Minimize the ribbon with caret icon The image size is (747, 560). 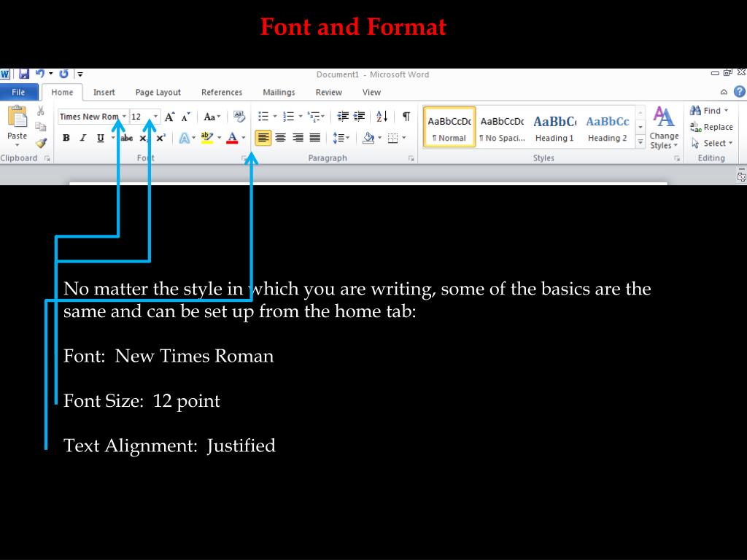pos(724,93)
